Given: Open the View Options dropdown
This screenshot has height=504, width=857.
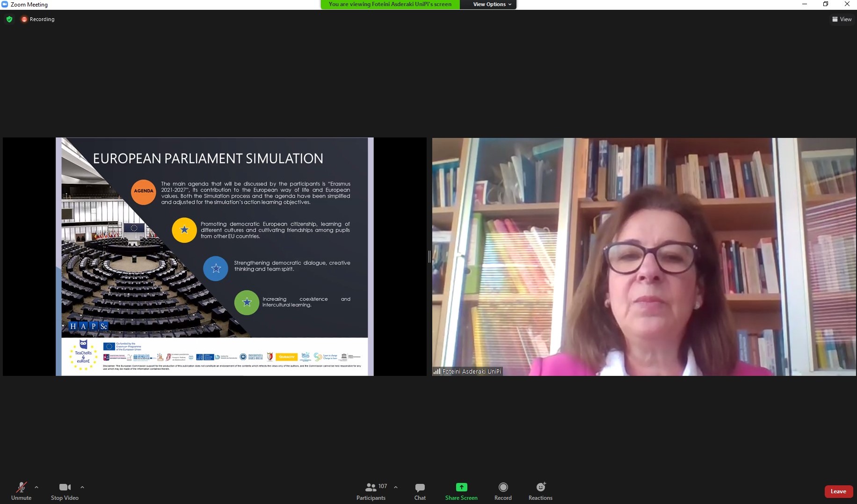Looking at the screenshot, I should click(492, 4).
